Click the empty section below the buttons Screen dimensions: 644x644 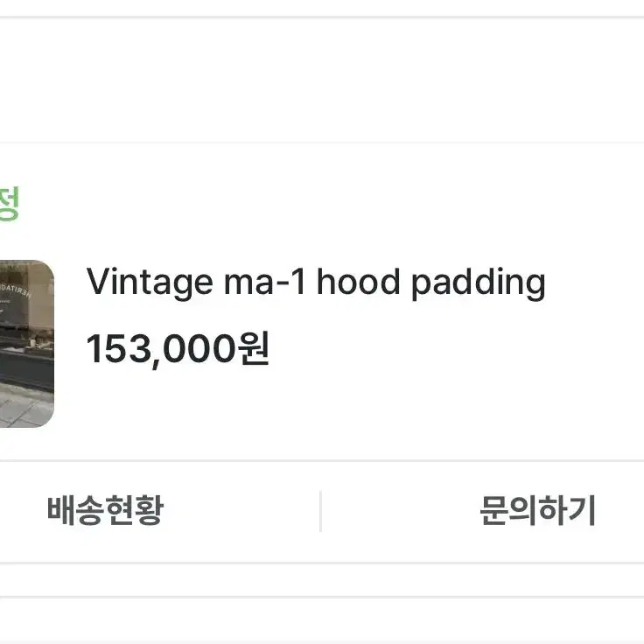tap(322, 580)
